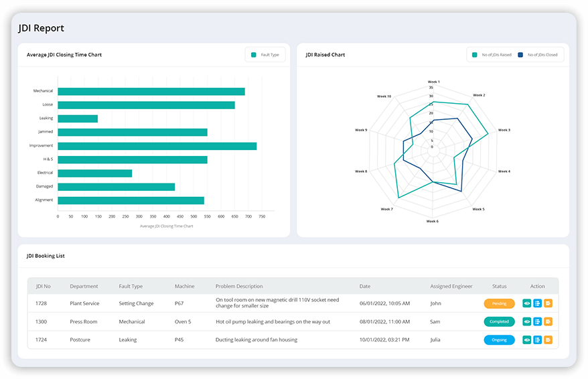Edit JDI 1300 using the orange icon
Screen dimensions: 588x379
click(548, 321)
